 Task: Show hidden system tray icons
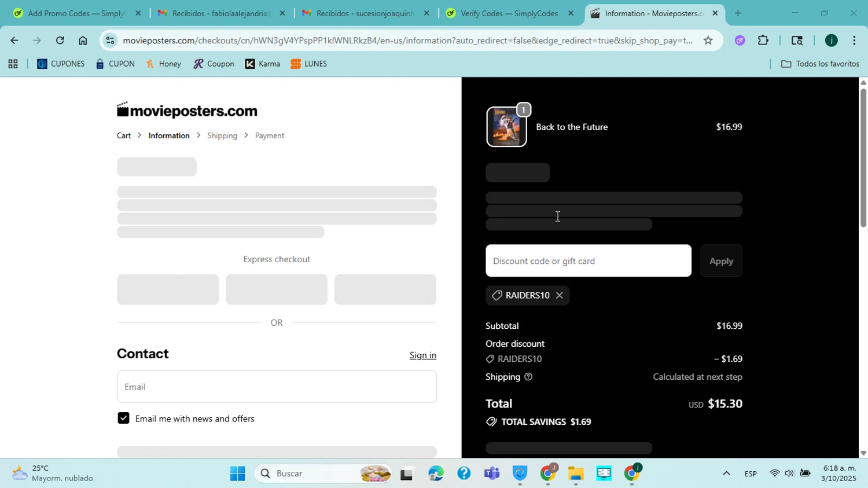pyautogui.click(x=726, y=474)
